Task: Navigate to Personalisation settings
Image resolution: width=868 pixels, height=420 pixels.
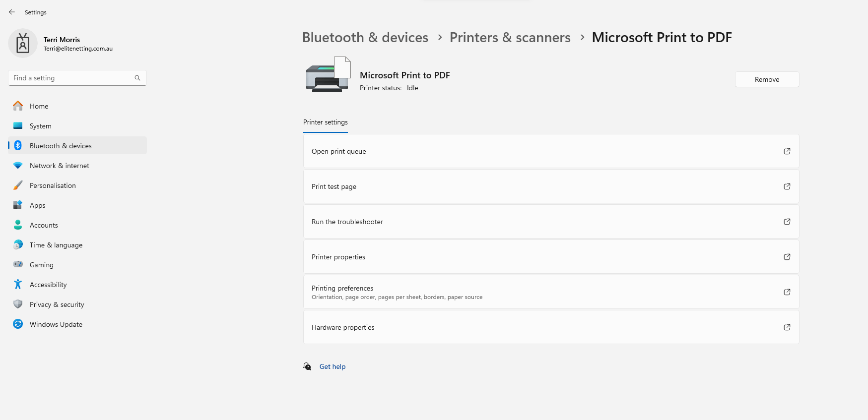Action: tap(77, 185)
